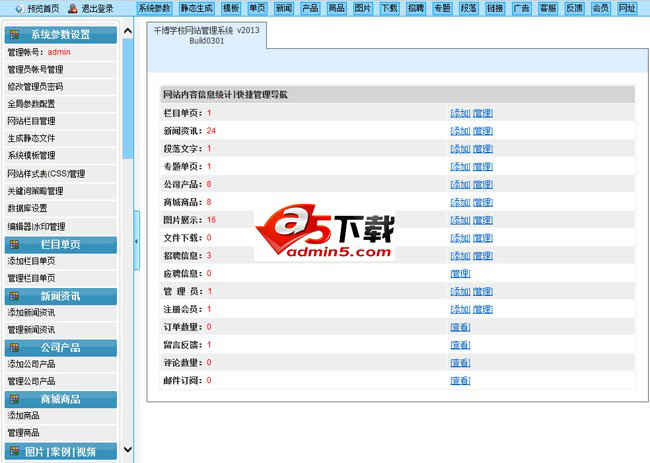
Task: Click [添加] link in 公司产品 row
Action: tap(460, 184)
